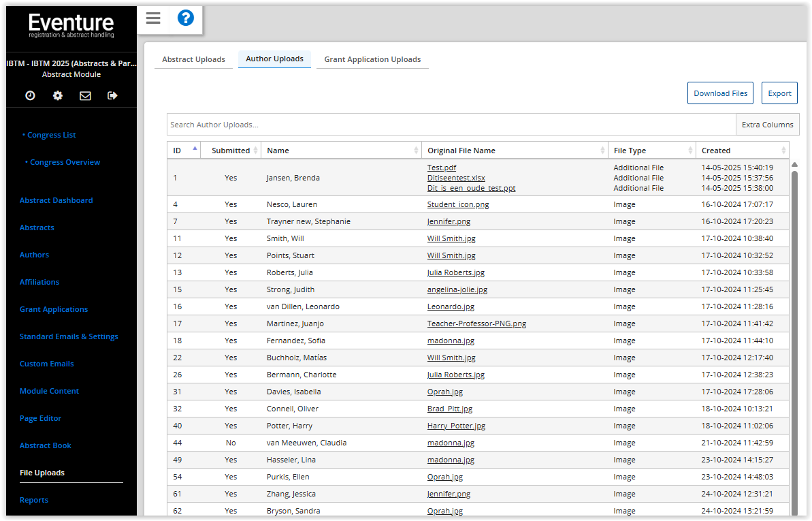The width and height of the screenshot is (812, 521).
Task: Click the logout arrow icon
Action: (x=112, y=95)
